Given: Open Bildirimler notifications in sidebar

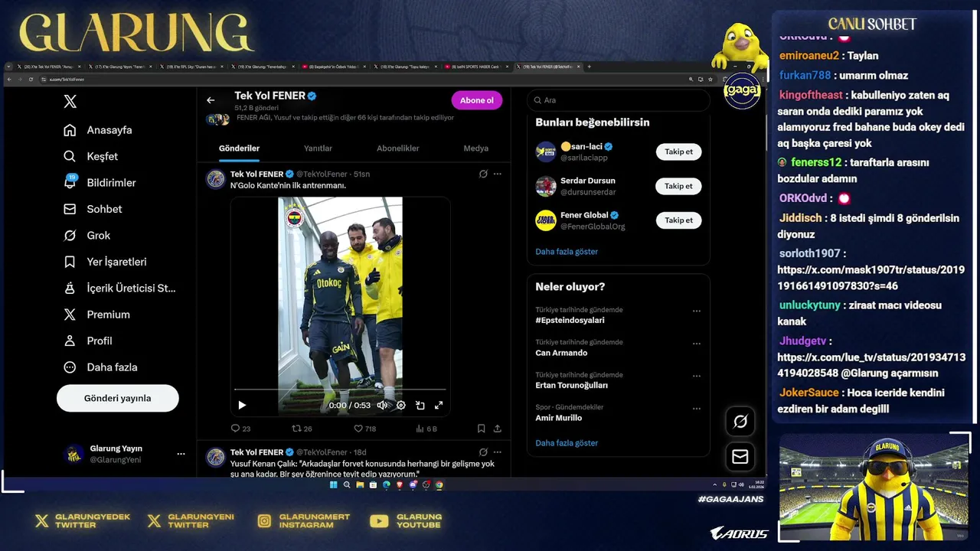Looking at the screenshot, I should pos(100,183).
